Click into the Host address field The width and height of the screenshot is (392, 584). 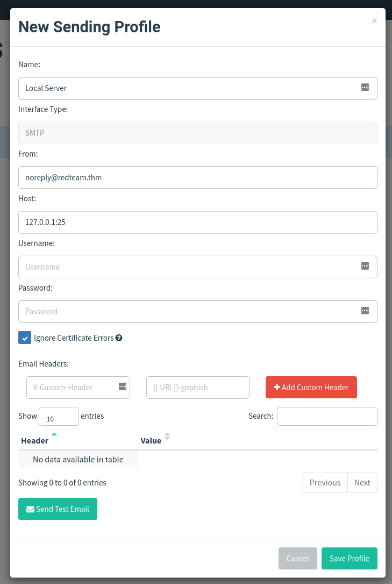(197, 222)
